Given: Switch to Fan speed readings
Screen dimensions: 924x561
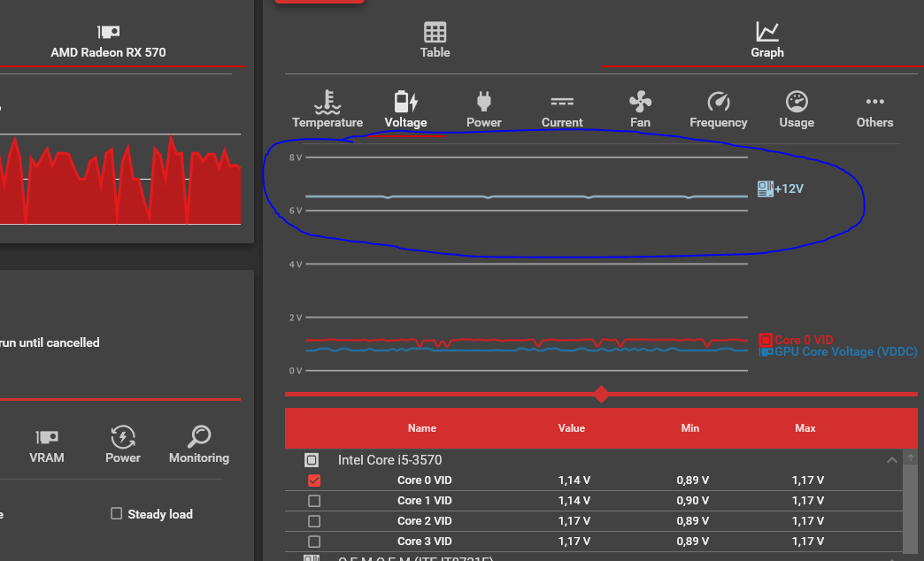Looking at the screenshot, I should click(640, 110).
